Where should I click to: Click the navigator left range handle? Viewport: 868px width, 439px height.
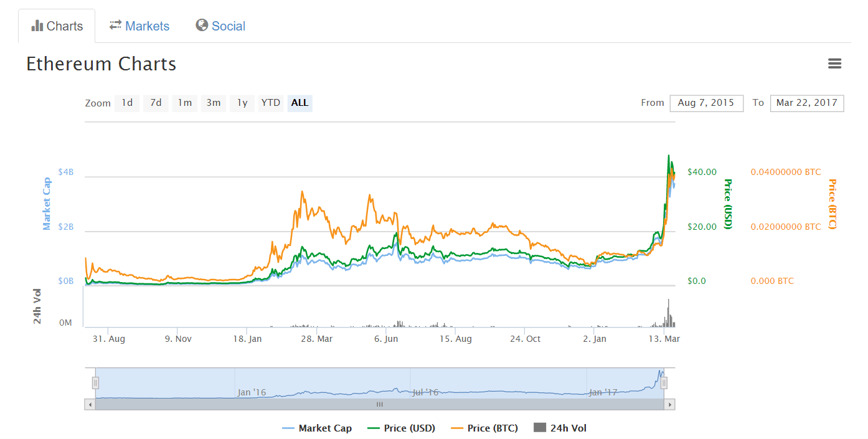pos(95,383)
